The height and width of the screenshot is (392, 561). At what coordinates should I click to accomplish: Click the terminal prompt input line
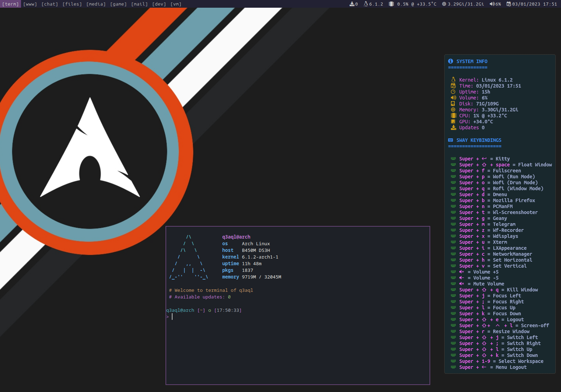click(x=298, y=317)
